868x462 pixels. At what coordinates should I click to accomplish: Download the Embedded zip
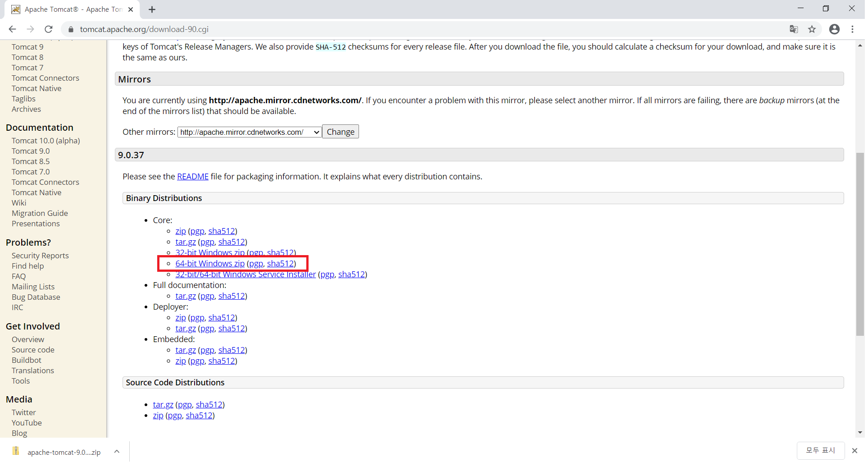coord(181,361)
